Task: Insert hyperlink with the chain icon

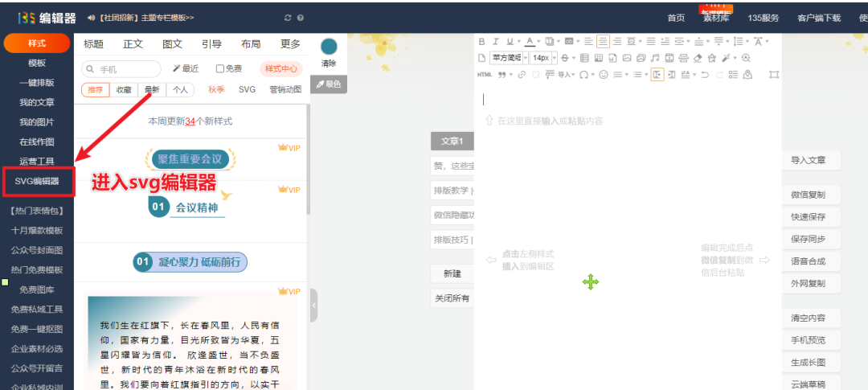Action: point(522,75)
